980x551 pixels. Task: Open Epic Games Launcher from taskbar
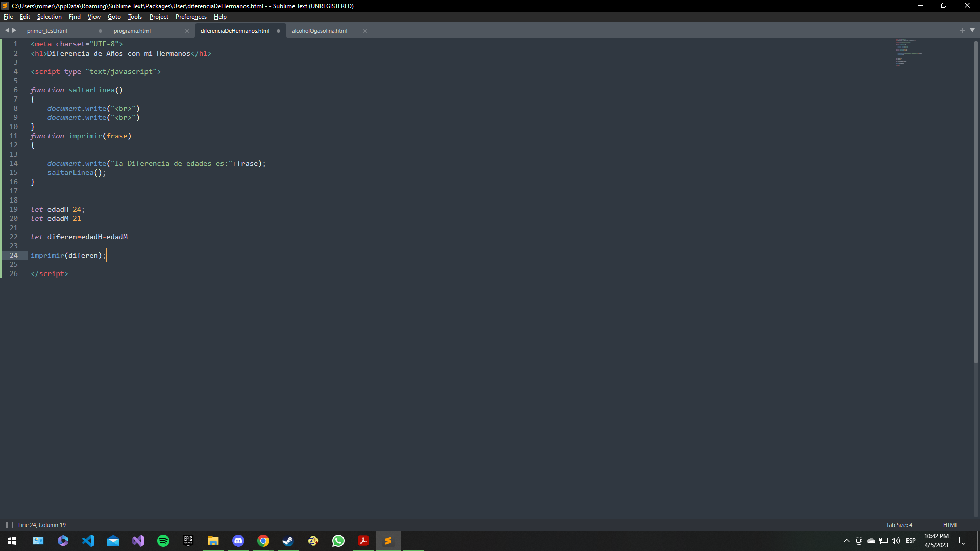point(188,541)
